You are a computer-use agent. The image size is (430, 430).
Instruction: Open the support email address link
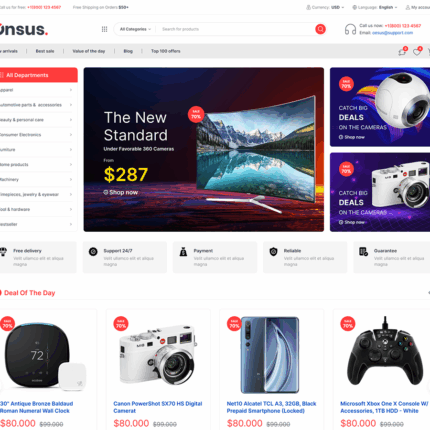coord(392,33)
